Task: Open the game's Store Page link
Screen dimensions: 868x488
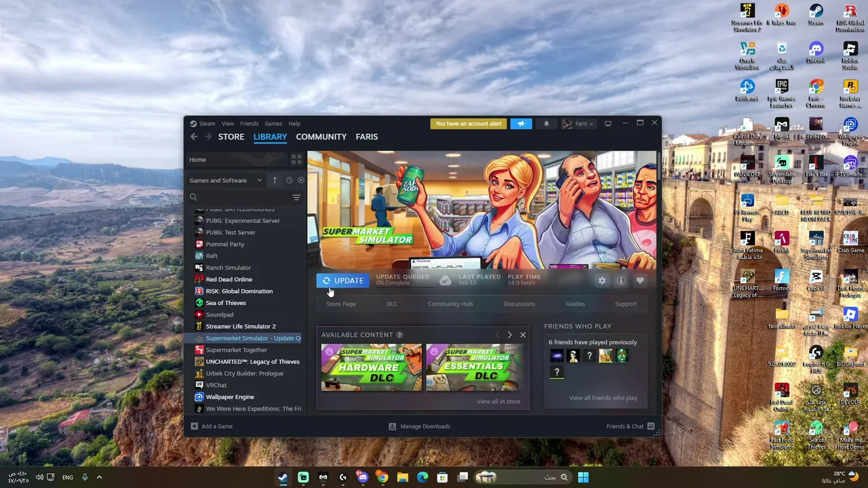Action: pyautogui.click(x=340, y=304)
